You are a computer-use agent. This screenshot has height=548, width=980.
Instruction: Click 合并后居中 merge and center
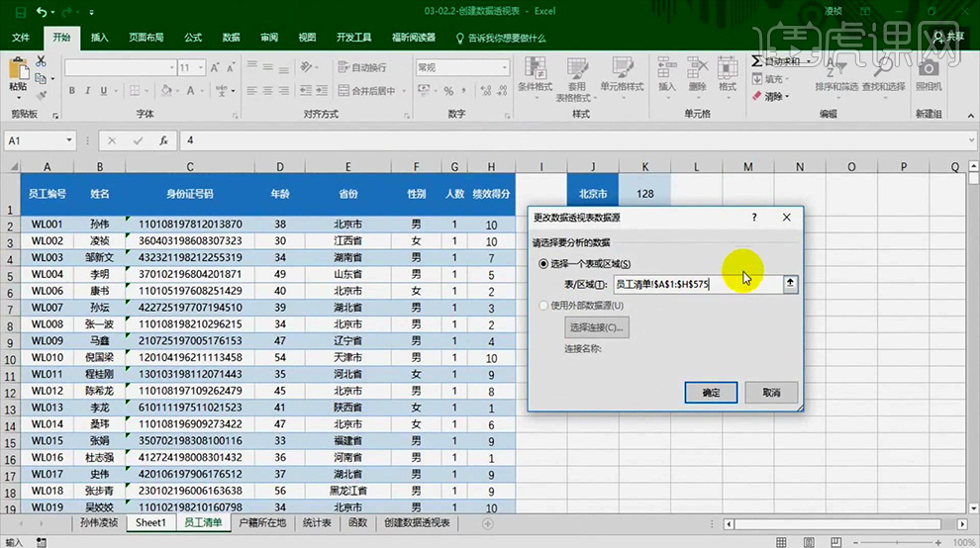pyautogui.click(x=367, y=91)
